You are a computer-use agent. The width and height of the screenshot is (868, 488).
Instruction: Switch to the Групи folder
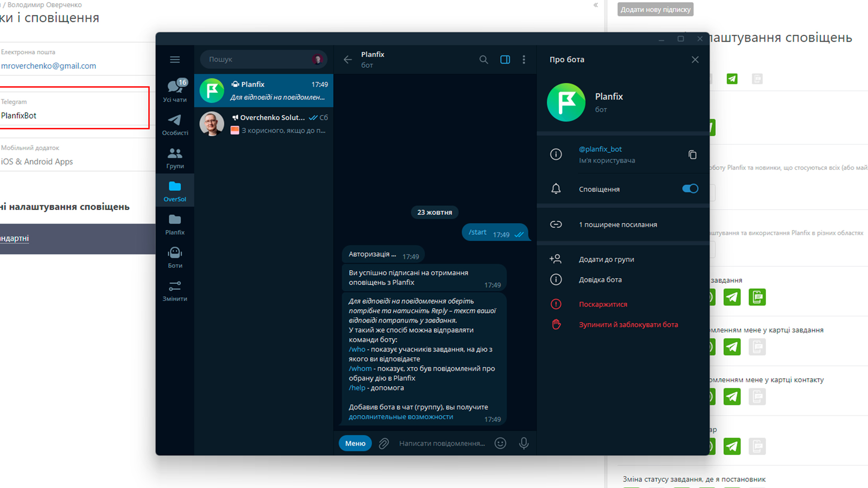tap(175, 158)
